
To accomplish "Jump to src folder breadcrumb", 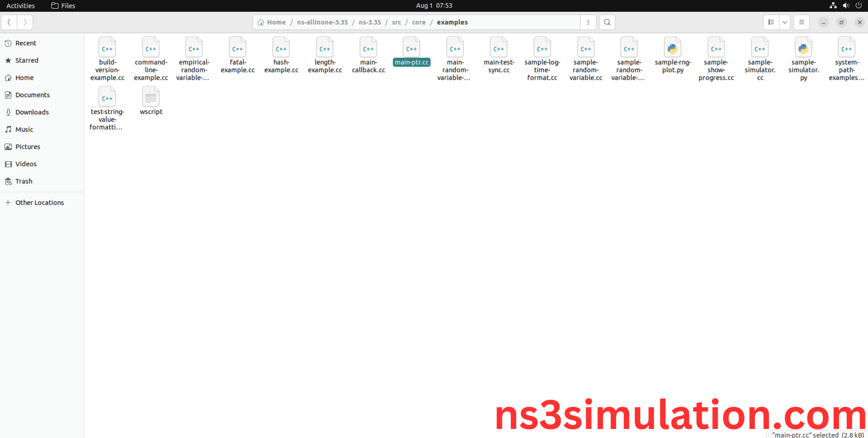I will [x=396, y=22].
